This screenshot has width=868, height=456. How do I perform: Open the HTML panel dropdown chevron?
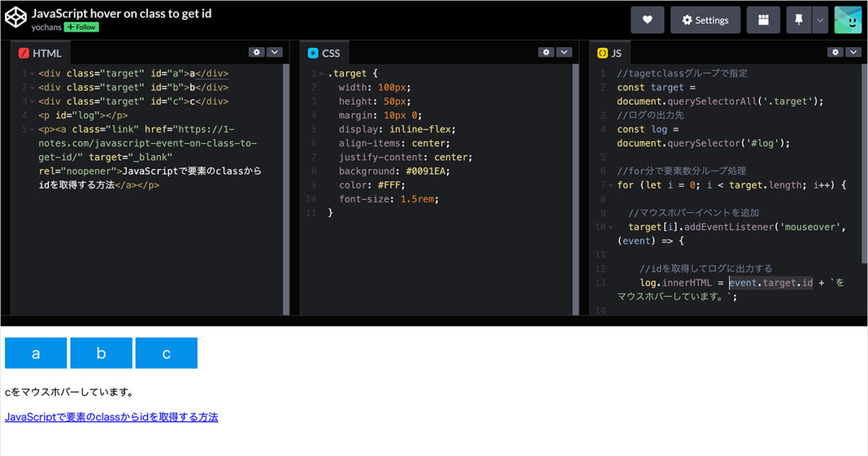tap(274, 52)
